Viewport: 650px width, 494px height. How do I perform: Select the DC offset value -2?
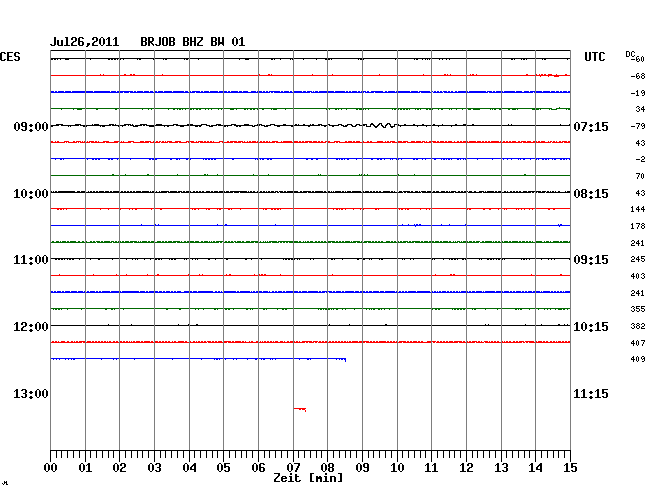(x=640, y=159)
